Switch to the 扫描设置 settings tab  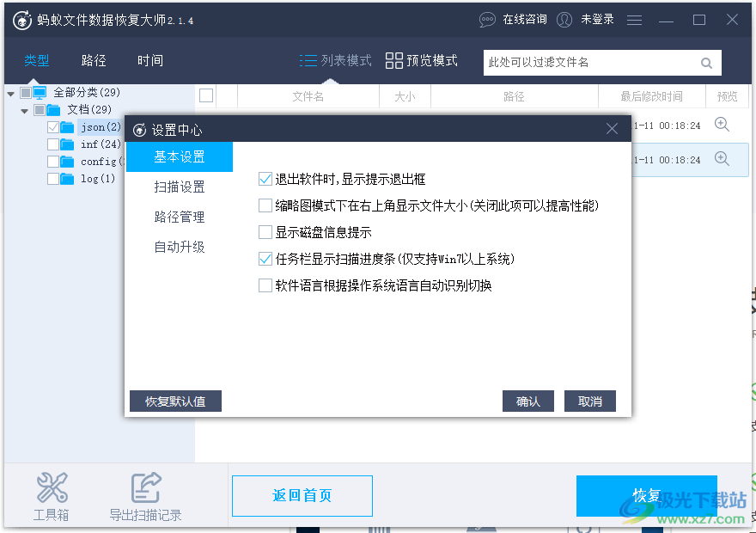180,187
